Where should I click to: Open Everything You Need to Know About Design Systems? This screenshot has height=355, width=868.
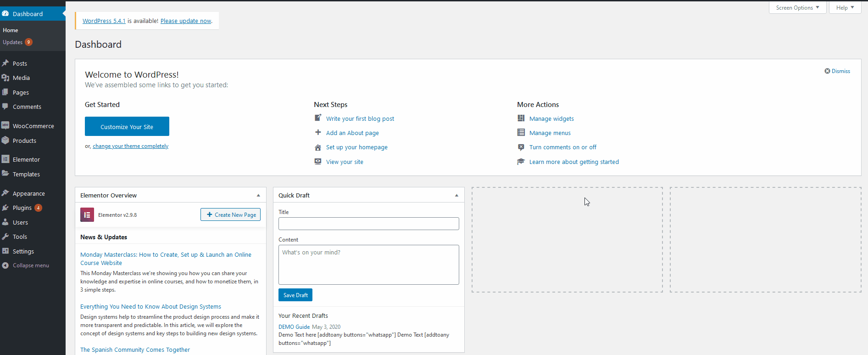(x=150, y=306)
